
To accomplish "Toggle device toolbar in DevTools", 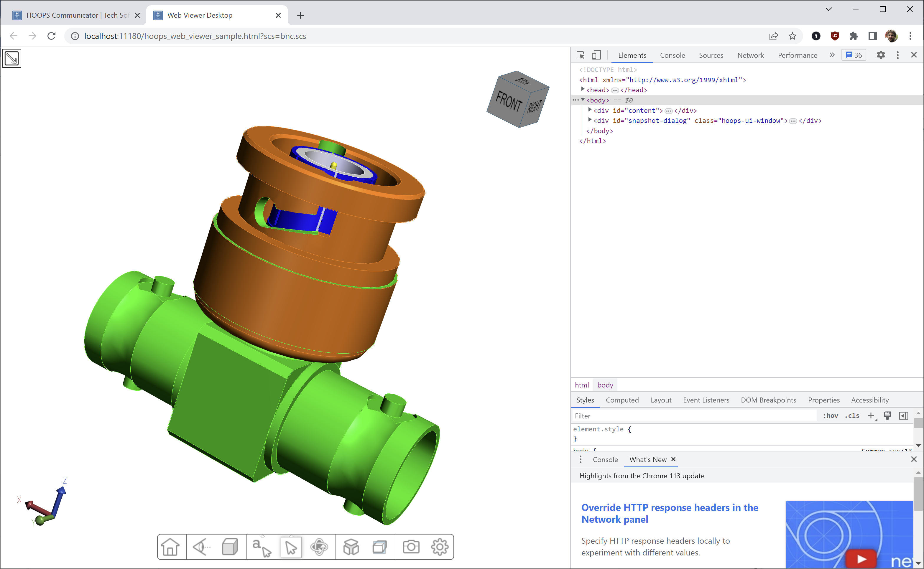I will pos(596,55).
